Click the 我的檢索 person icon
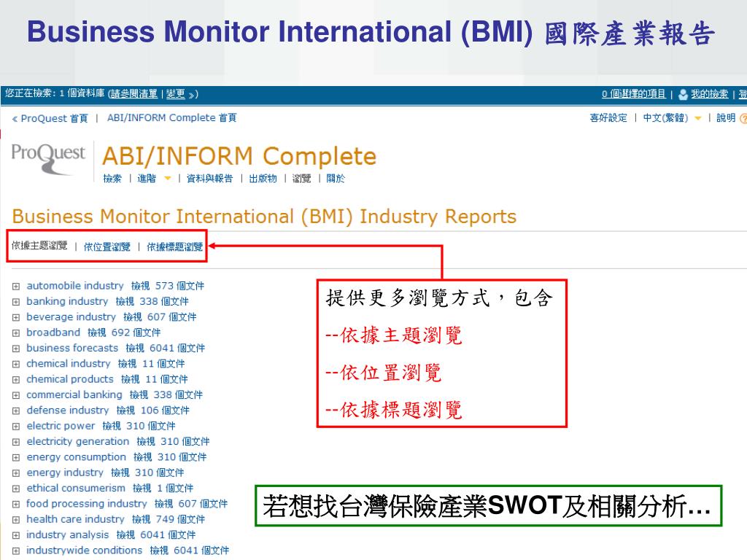Image resolution: width=747 pixels, height=560 pixels. (x=683, y=94)
